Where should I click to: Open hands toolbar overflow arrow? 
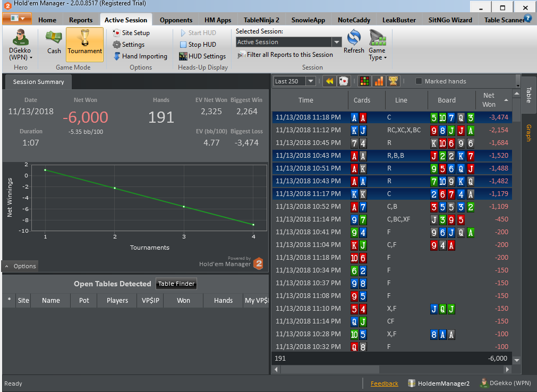518,85
